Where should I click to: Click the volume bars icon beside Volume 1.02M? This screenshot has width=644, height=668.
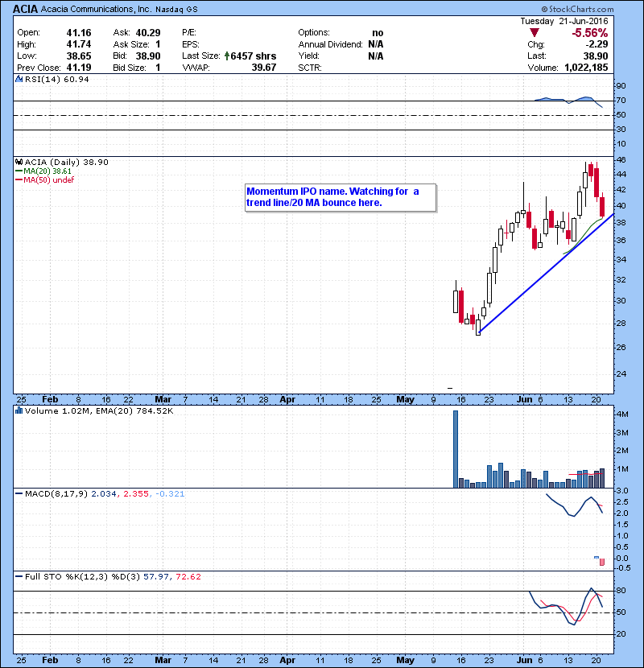tap(19, 410)
